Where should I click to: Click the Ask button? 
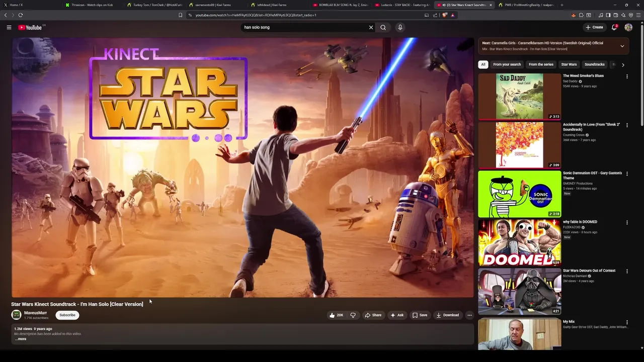click(397, 315)
